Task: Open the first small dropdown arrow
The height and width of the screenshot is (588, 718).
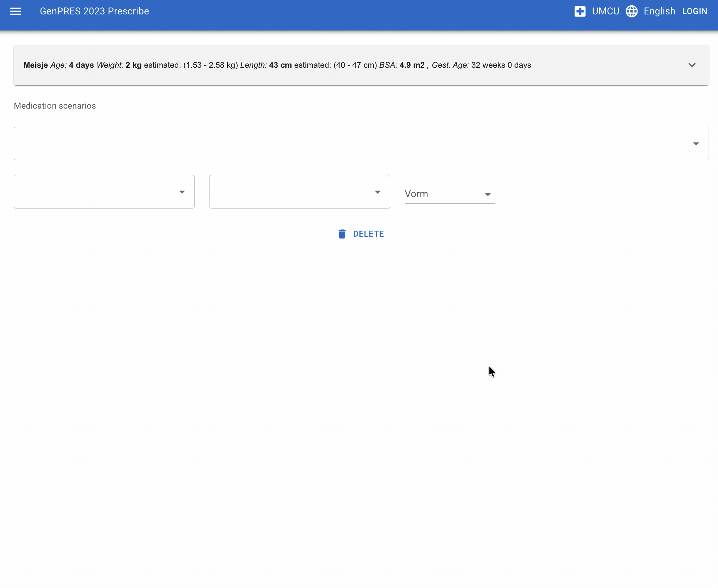Action: point(182,192)
